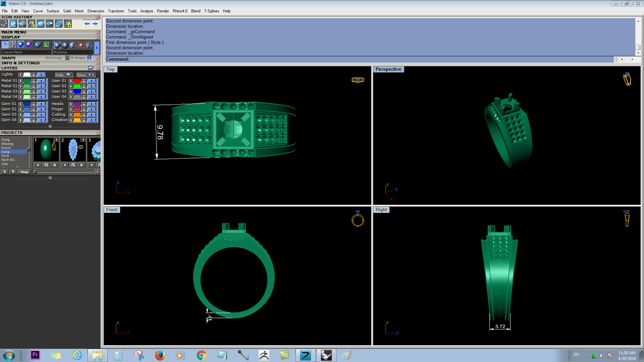This screenshot has height=362, width=644.
Task: Select project 'kheang' in the Projects list
Action: pyautogui.click(x=8, y=144)
